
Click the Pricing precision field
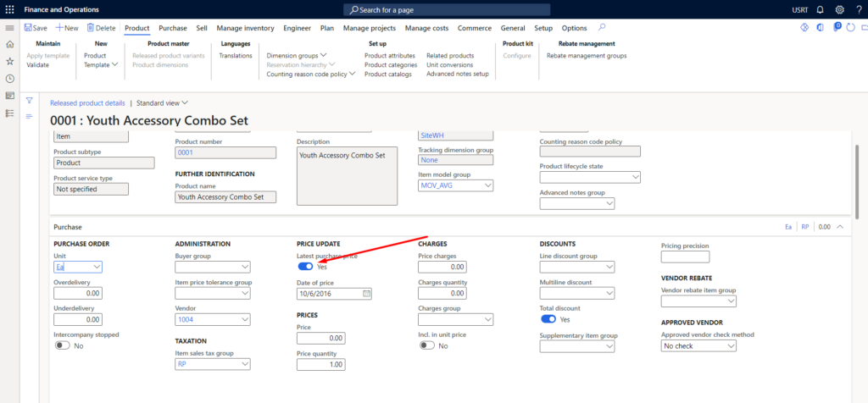[685, 257]
